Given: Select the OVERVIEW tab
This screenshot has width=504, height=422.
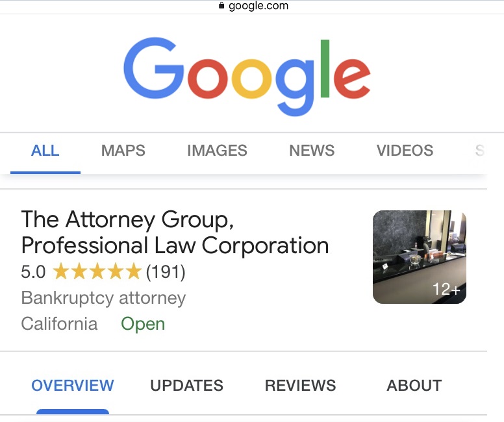Looking at the screenshot, I should tap(73, 386).
